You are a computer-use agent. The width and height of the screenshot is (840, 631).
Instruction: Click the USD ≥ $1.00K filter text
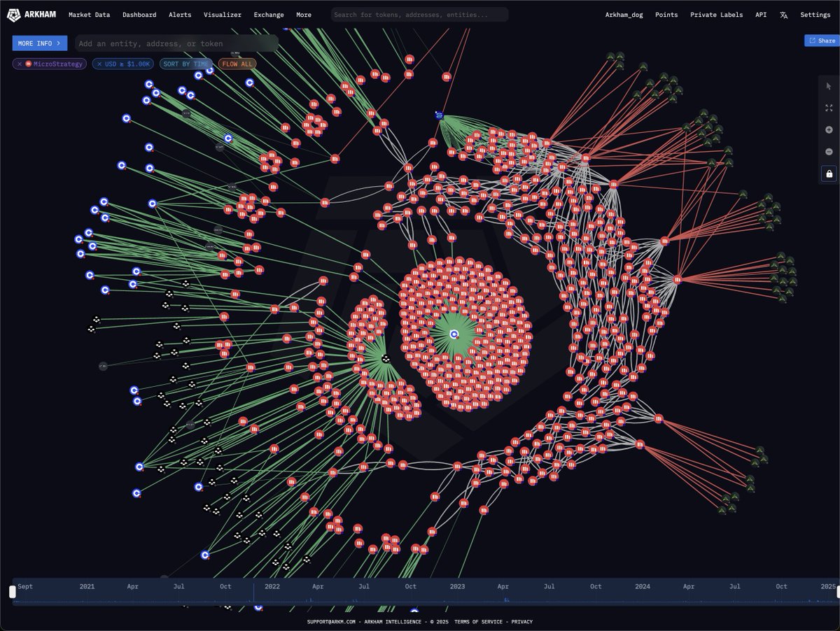(127, 64)
